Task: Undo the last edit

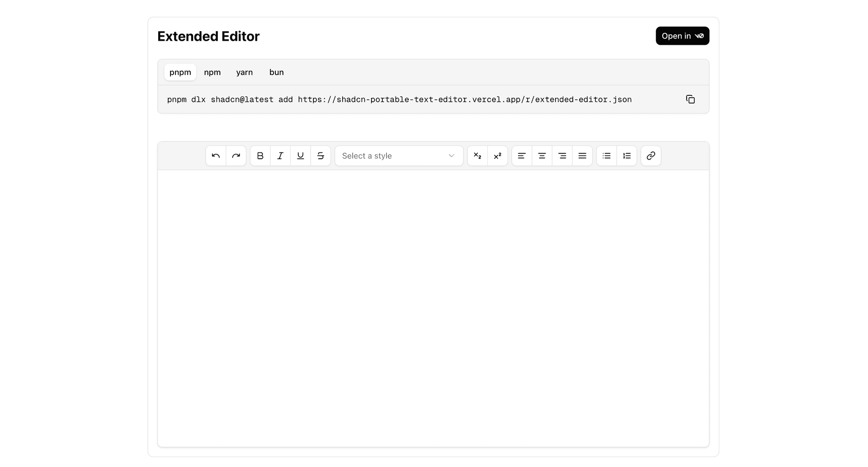Action: pos(216,156)
